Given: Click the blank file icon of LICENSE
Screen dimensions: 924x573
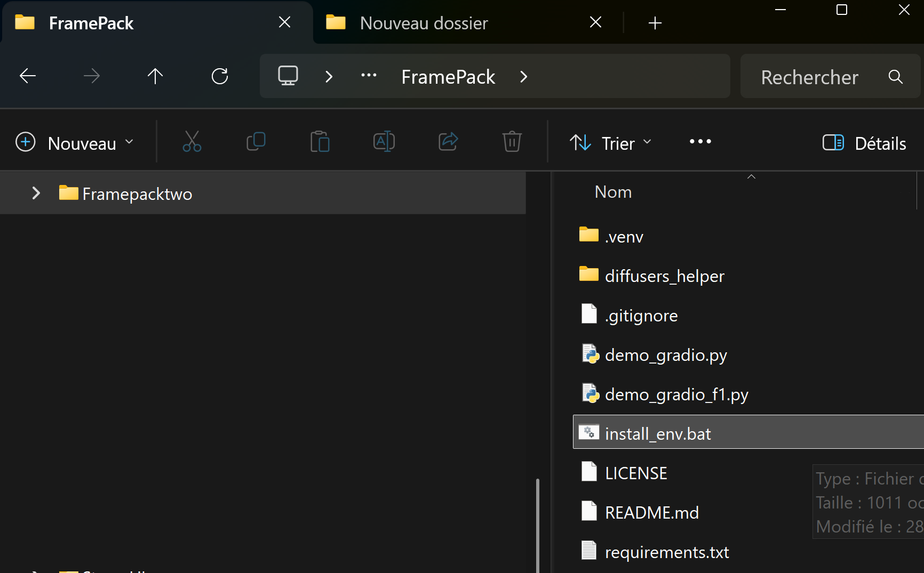Looking at the screenshot, I should click(x=589, y=471).
